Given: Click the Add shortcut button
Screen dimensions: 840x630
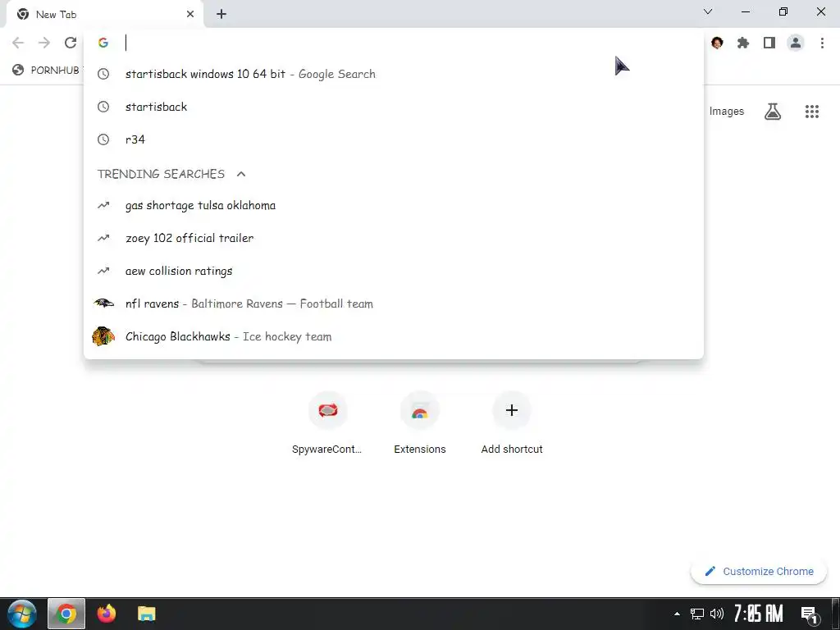Looking at the screenshot, I should pos(512,423).
